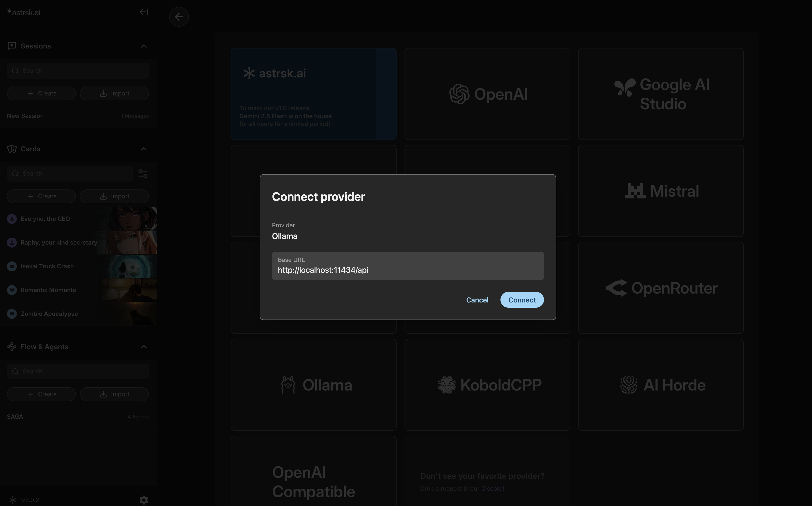The height and width of the screenshot is (506, 812).
Task: Focus the Cards search field
Action: coord(70,173)
